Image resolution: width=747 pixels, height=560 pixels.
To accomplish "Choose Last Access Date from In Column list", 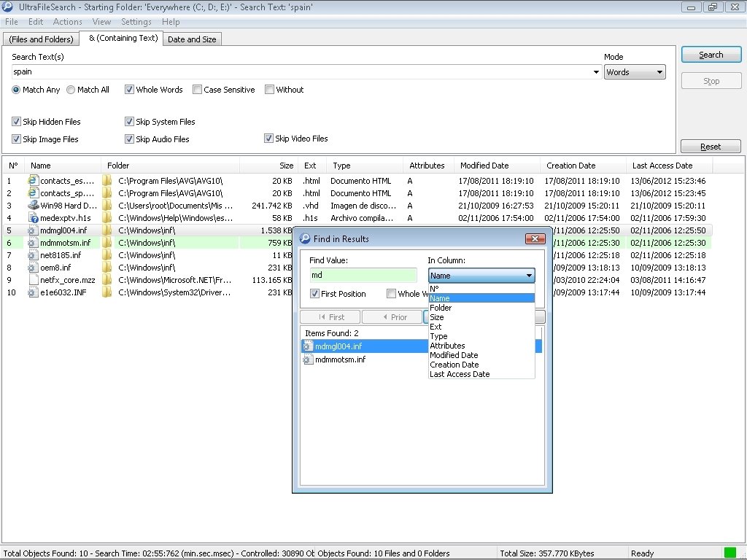I will (x=481, y=374).
